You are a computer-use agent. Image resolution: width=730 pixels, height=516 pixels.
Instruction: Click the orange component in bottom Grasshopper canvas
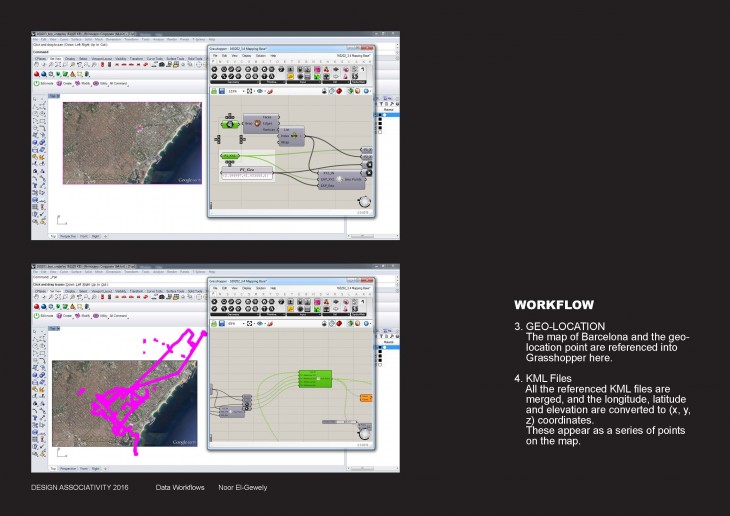[x=365, y=397]
